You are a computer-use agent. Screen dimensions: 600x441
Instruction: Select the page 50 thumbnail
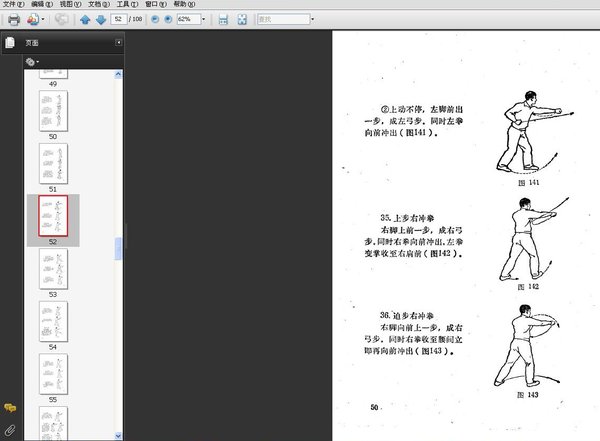click(53, 111)
